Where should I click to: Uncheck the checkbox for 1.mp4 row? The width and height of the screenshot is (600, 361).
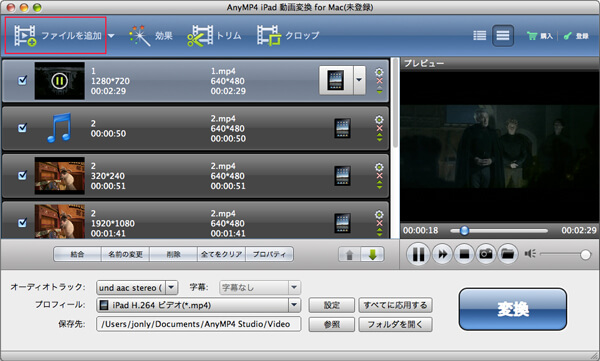23,80
